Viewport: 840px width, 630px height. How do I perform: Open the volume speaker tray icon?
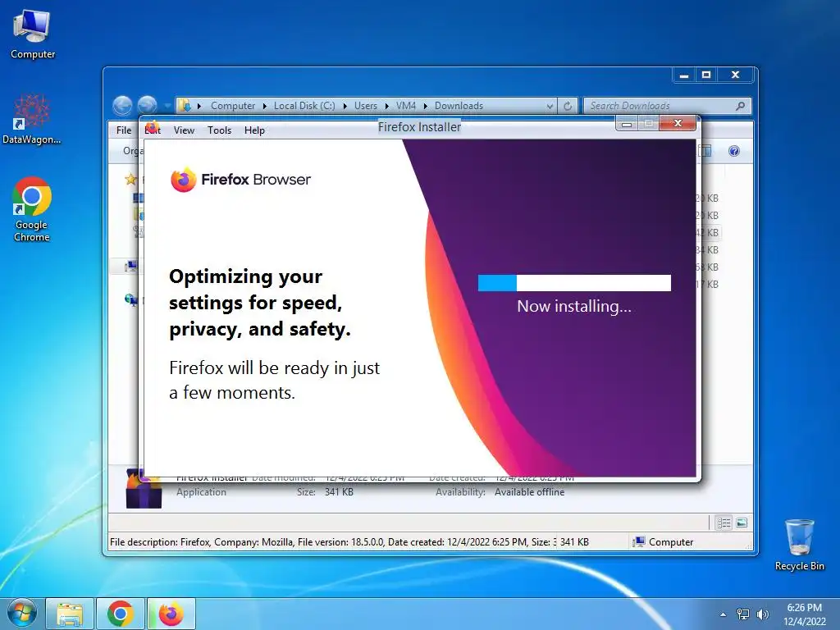click(762, 614)
